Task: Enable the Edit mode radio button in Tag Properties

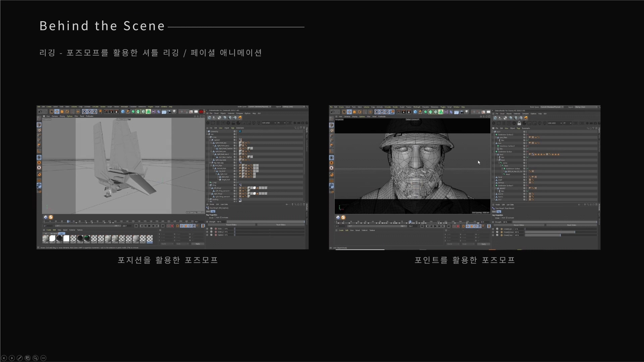Action: pyautogui.click(x=215, y=218)
